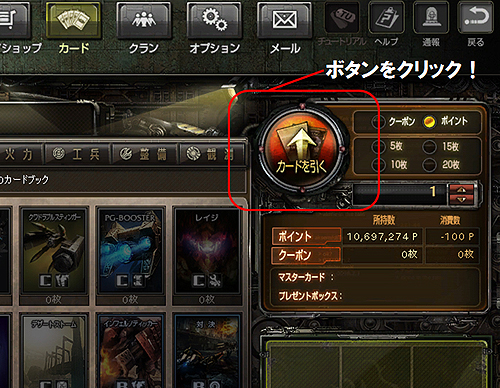
Task: Increase draw count with up arrow
Action: tap(461, 189)
